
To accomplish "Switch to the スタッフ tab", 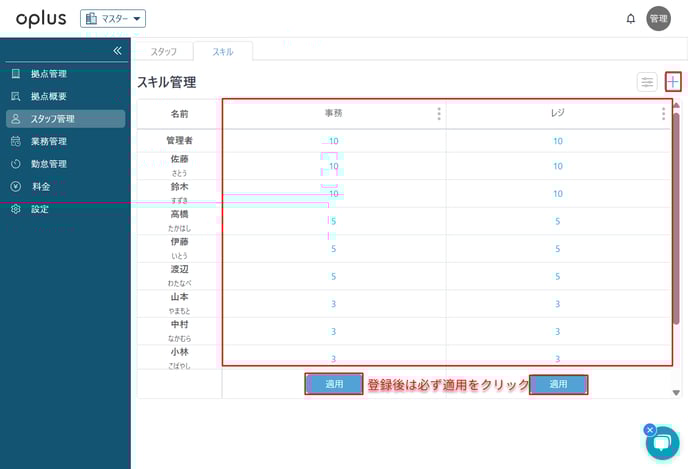I will tap(164, 51).
